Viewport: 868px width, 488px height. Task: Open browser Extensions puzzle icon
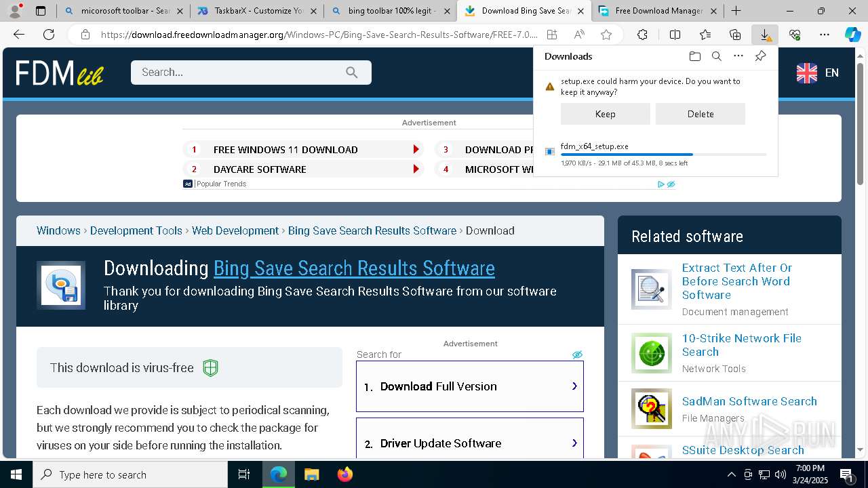[642, 35]
